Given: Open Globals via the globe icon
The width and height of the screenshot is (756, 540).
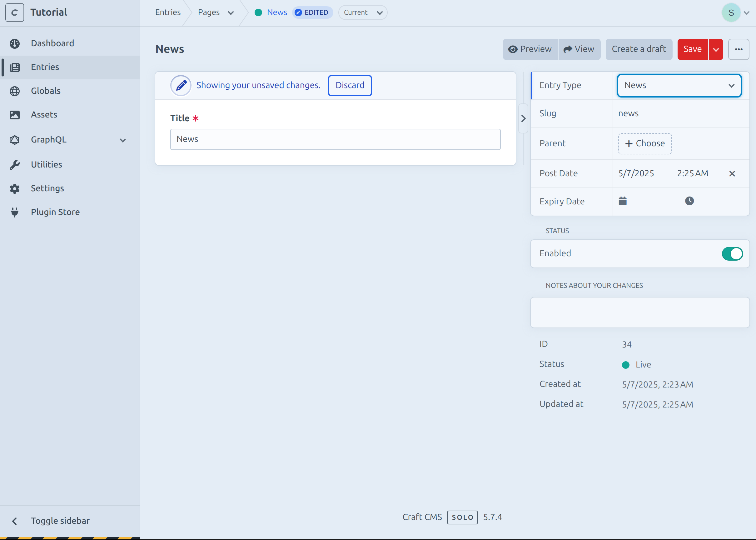Looking at the screenshot, I should click(15, 91).
